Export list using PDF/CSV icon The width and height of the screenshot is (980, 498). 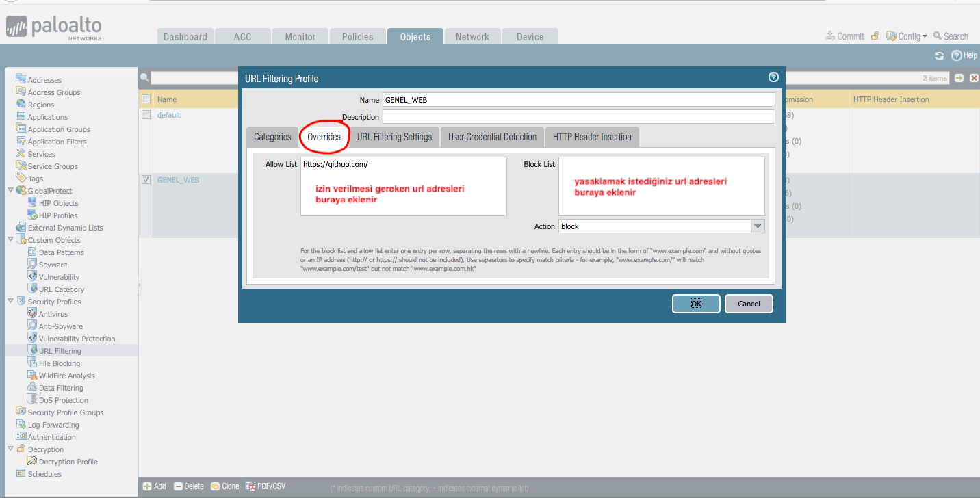coord(250,486)
